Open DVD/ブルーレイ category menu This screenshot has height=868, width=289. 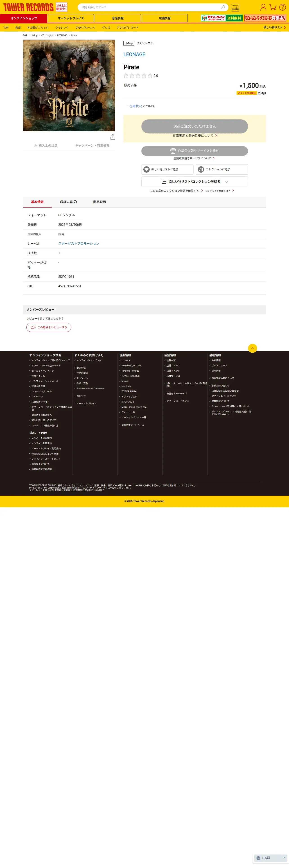pyautogui.click(x=86, y=28)
